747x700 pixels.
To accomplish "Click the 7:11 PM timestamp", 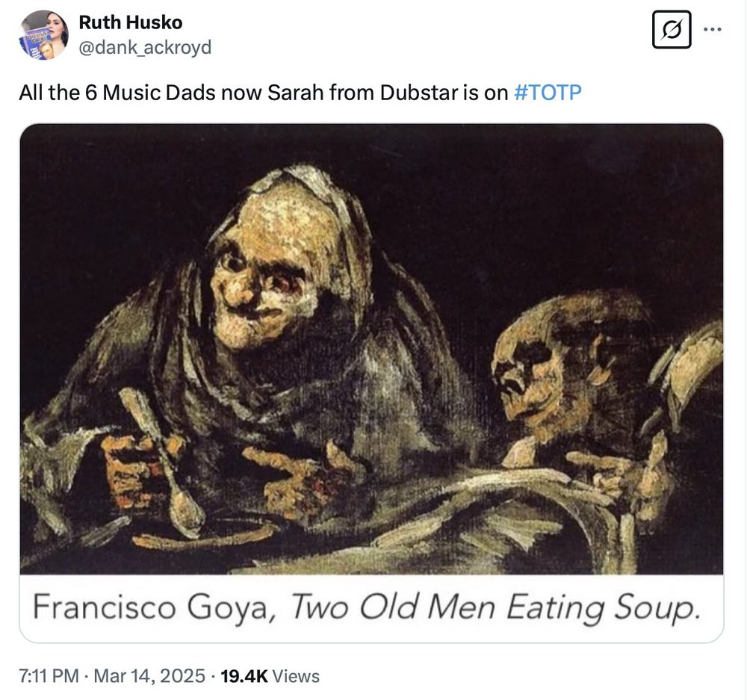I will pyautogui.click(x=49, y=675).
